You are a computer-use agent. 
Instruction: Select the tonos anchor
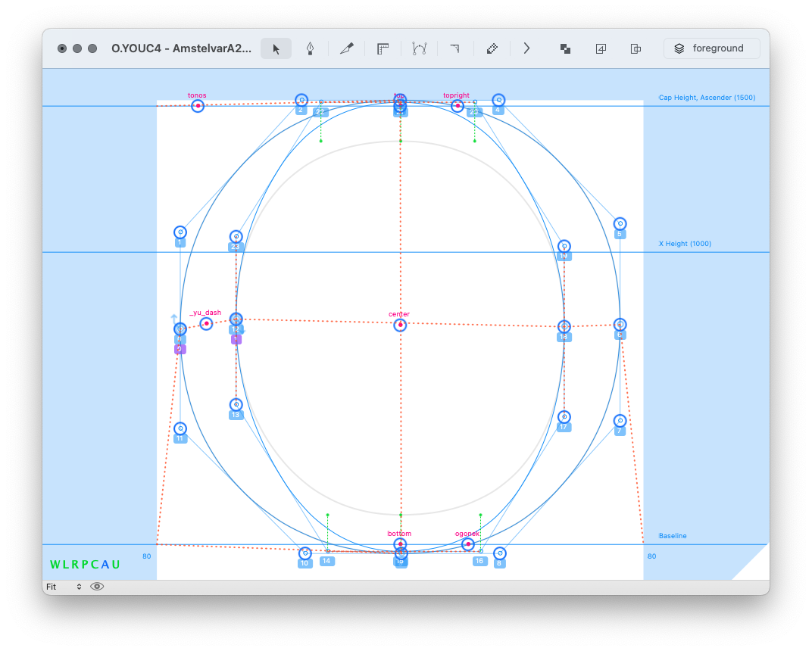[198, 106]
